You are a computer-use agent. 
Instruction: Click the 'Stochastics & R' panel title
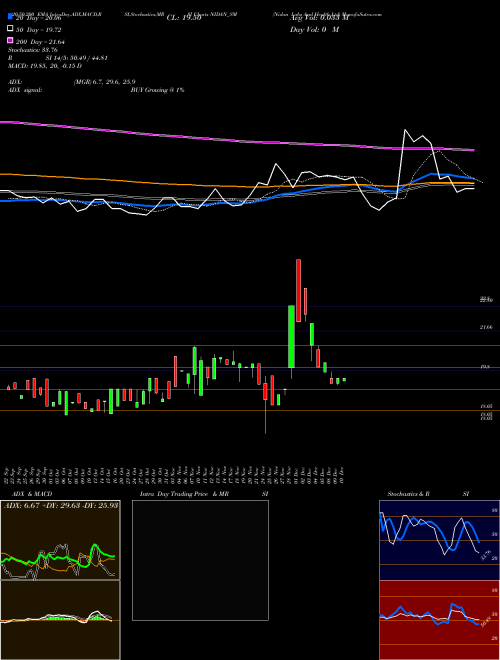point(408,494)
